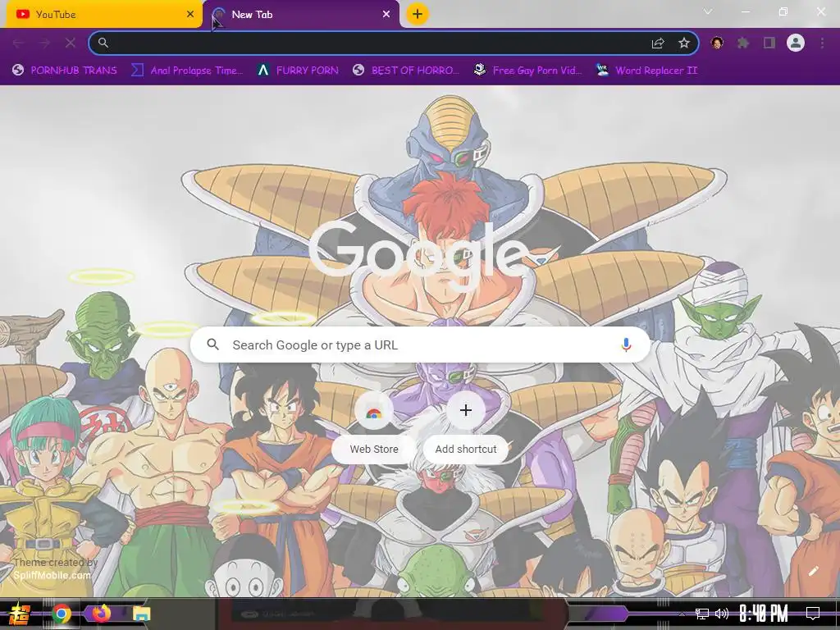Close the New Tab tab
The height and width of the screenshot is (630, 840).
point(386,15)
